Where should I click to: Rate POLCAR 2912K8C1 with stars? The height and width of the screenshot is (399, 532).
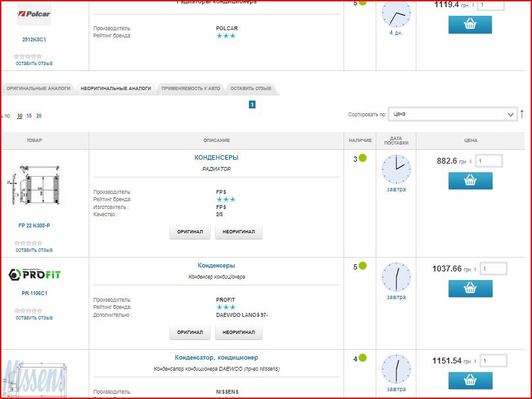click(28, 57)
